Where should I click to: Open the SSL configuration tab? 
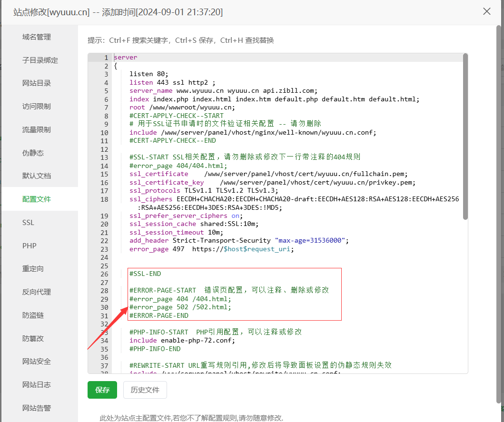[x=28, y=223]
